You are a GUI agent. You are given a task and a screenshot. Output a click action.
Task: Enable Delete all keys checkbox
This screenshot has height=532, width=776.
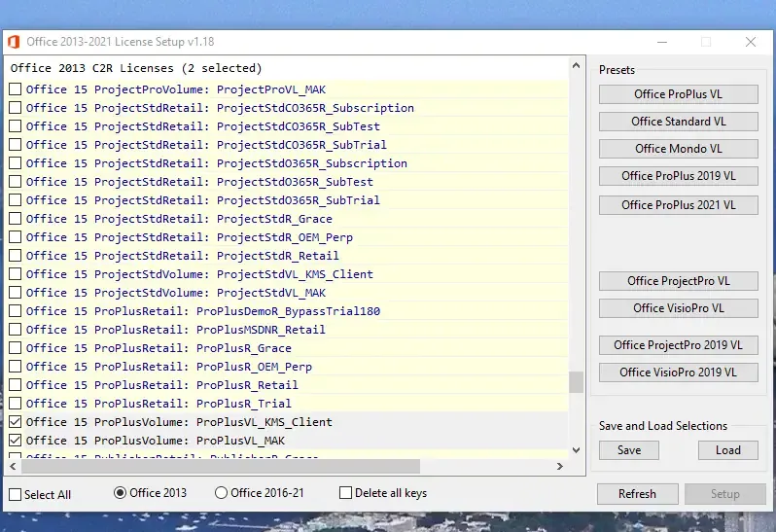tap(345, 493)
